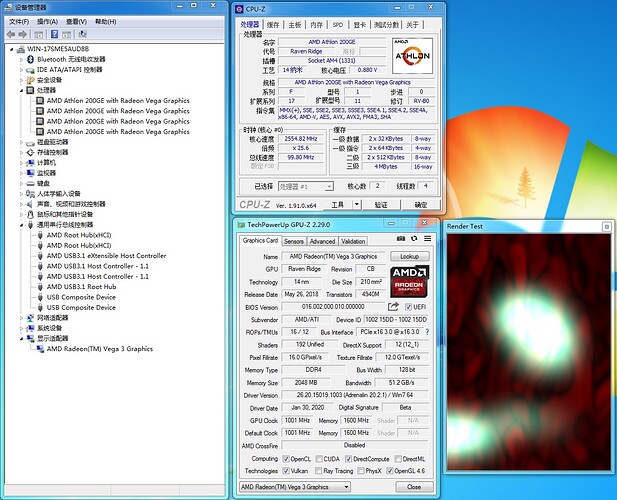Click the Render Test preview image
This screenshot has height=500, width=617.
pos(528,352)
